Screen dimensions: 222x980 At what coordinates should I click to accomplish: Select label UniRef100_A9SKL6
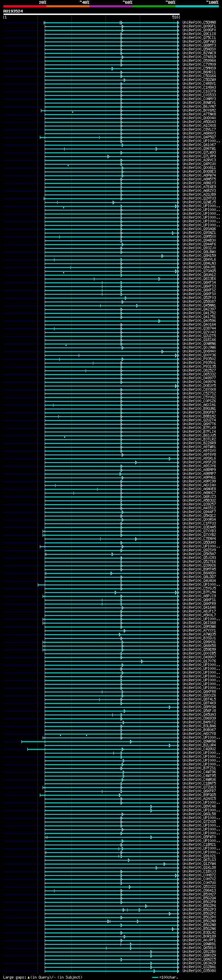[x=199, y=459]
